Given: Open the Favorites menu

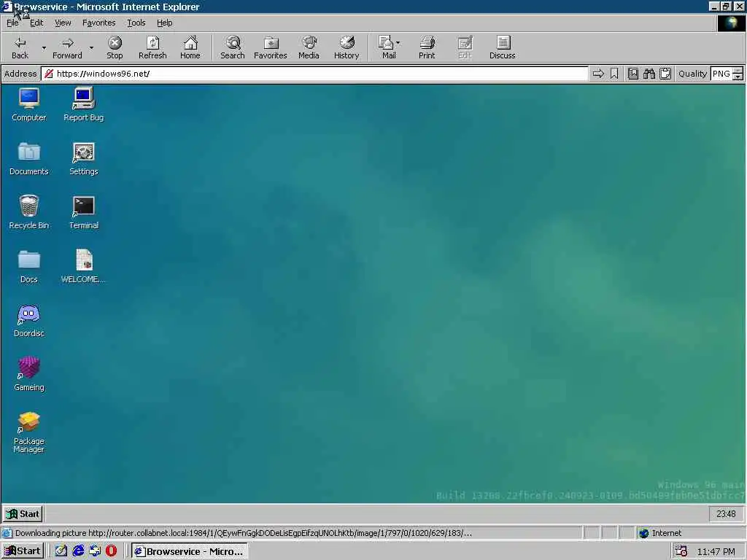Looking at the screenshot, I should point(98,23).
